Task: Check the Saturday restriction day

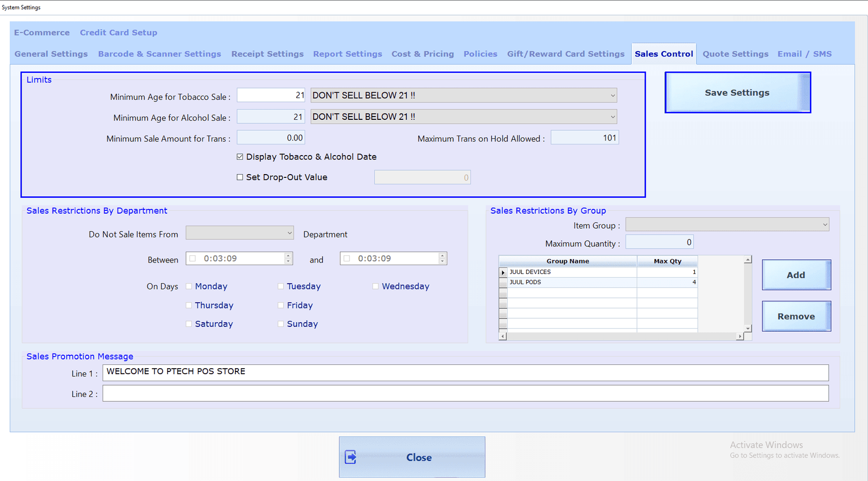Action: [189, 324]
